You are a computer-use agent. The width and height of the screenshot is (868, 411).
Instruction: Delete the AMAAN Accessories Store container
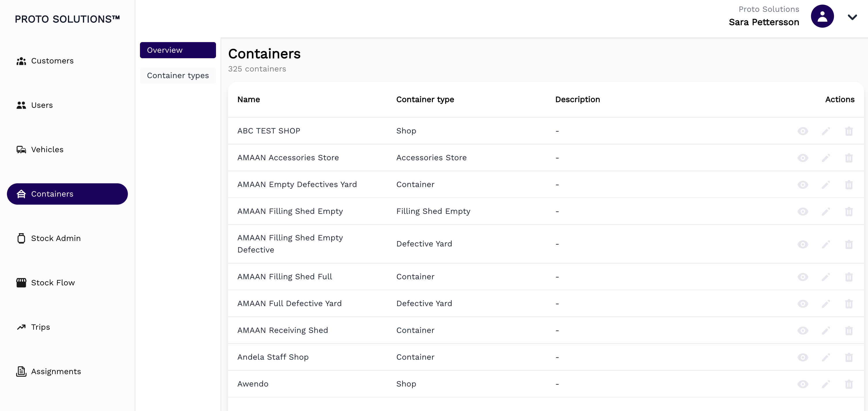pyautogui.click(x=849, y=158)
